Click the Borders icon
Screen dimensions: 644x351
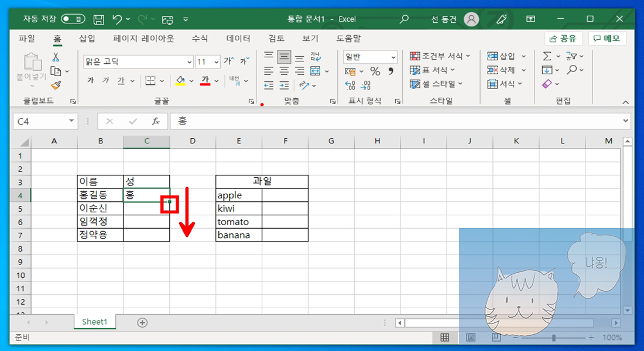click(150, 81)
